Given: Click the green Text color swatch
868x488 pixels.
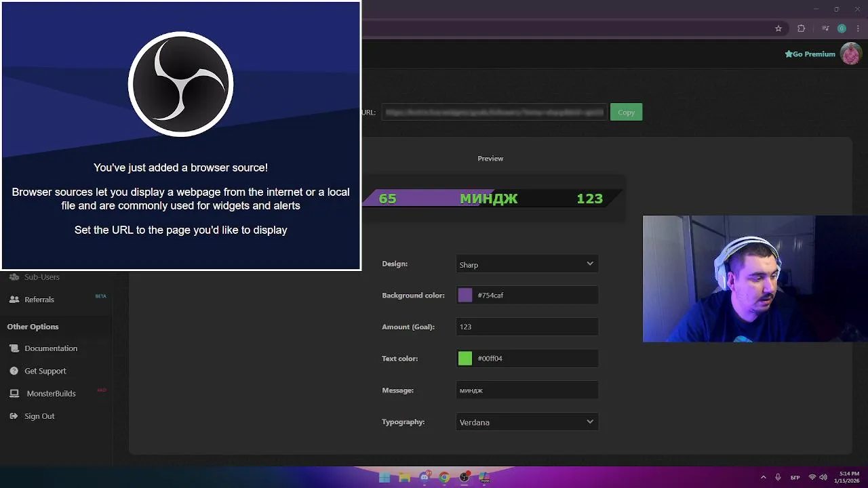Looking at the screenshot, I should [x=465, y=359].
